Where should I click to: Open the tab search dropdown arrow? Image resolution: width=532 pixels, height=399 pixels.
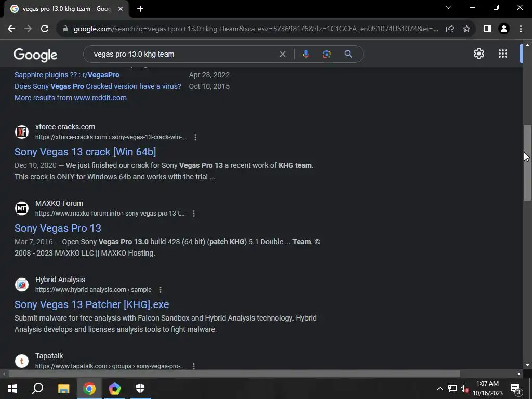pos(448,7)
